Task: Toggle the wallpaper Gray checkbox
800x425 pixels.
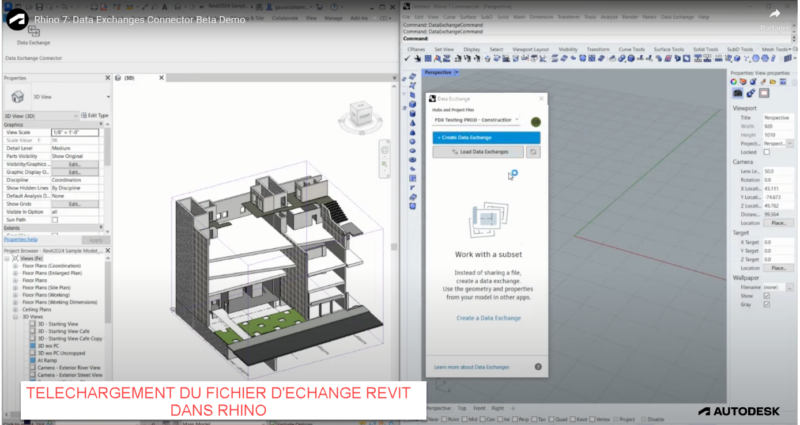Action: coord(767,305)
